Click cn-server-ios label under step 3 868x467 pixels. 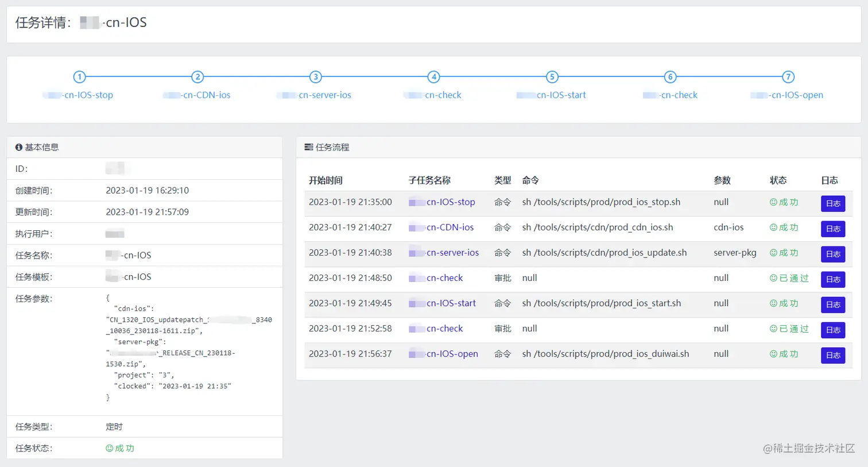pyautogui.click(x=314, y=95)
